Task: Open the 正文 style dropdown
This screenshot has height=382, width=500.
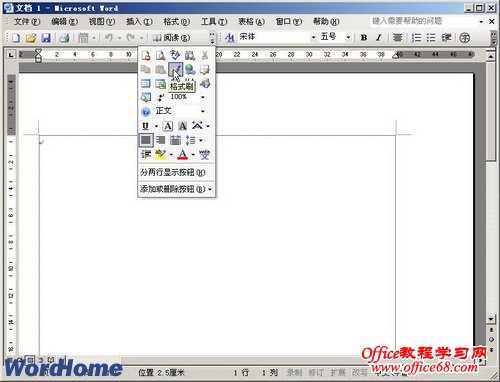Action: click(203, 111)
